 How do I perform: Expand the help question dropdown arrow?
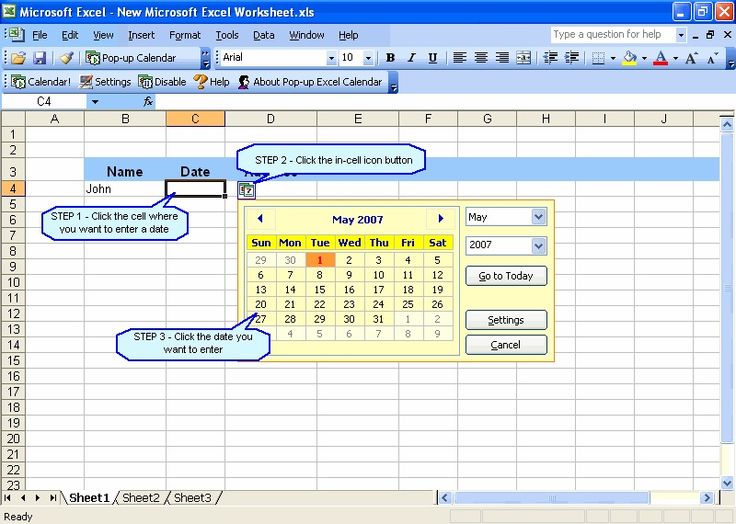click(x=680, y=35)
